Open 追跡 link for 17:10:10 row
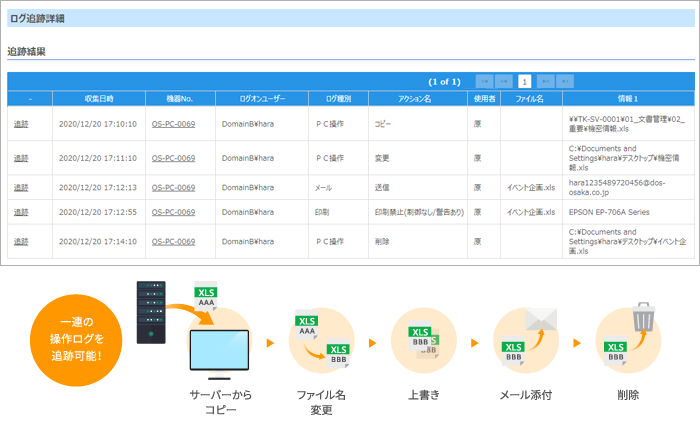Screen dimensions: 700x424 [21, 124]
